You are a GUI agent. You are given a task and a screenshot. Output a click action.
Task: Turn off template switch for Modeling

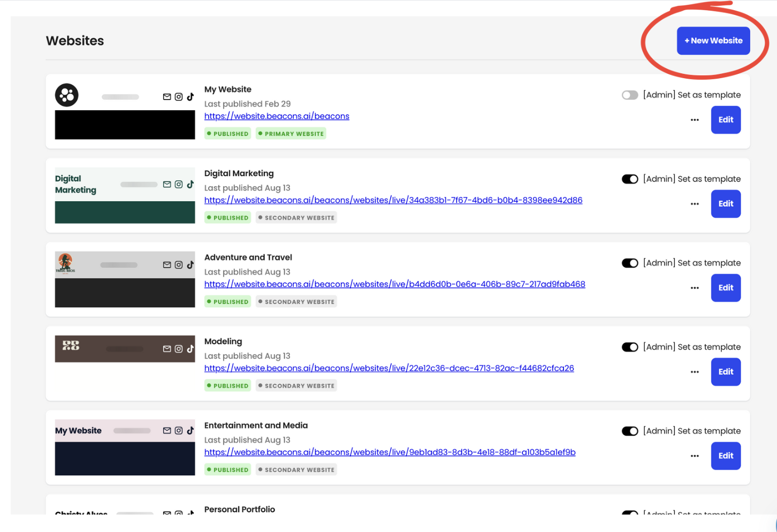pos(630,347)
